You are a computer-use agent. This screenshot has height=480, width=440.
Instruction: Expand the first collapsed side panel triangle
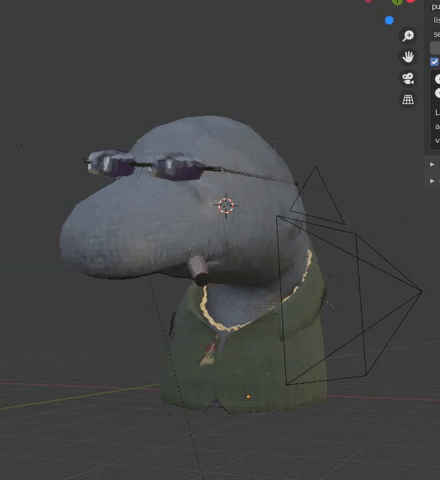click(x=432, y=164)
